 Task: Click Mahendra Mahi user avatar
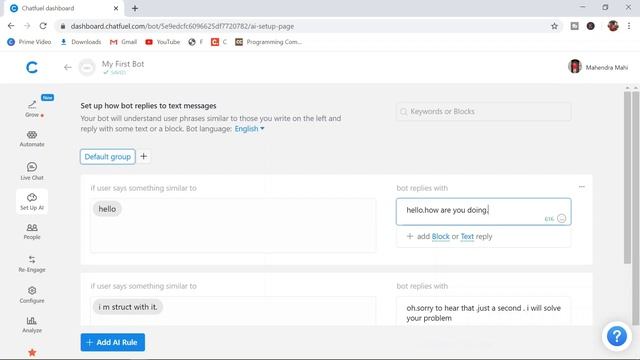(575, 66)
